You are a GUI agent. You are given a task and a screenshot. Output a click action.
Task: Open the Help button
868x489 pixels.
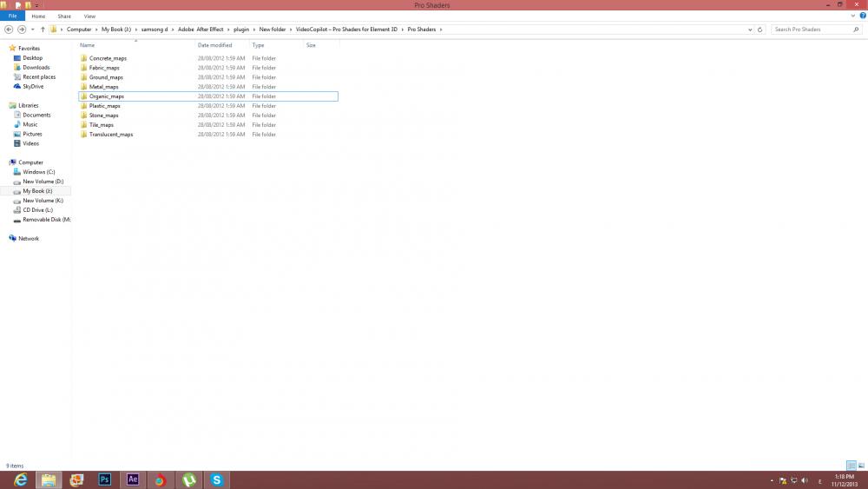tap(863, 16)
